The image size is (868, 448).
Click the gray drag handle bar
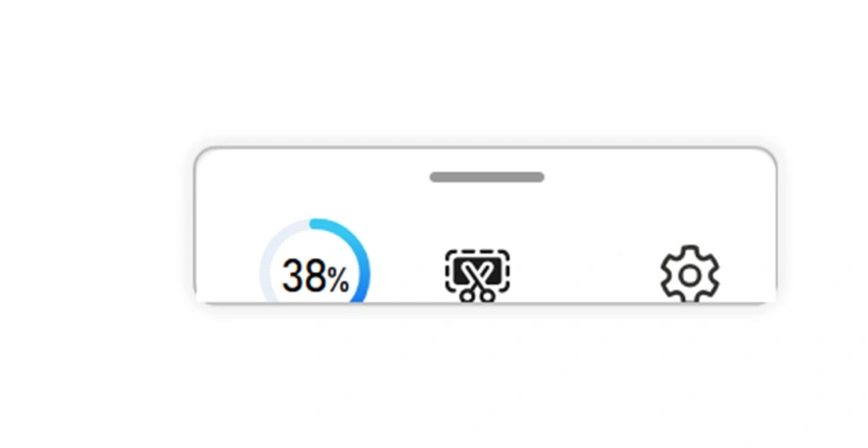click(x=487, y=177)
